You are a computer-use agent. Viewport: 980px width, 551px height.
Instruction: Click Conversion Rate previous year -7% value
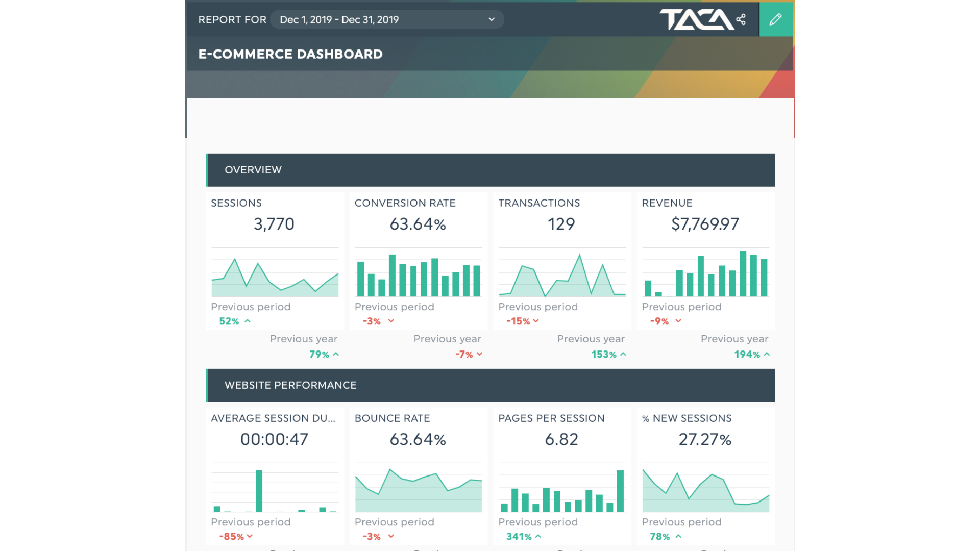(464, 355)
